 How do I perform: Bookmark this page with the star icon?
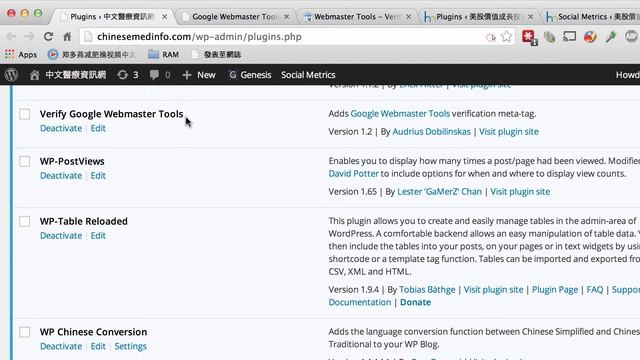pyautogui.click(x=507, y=37)
